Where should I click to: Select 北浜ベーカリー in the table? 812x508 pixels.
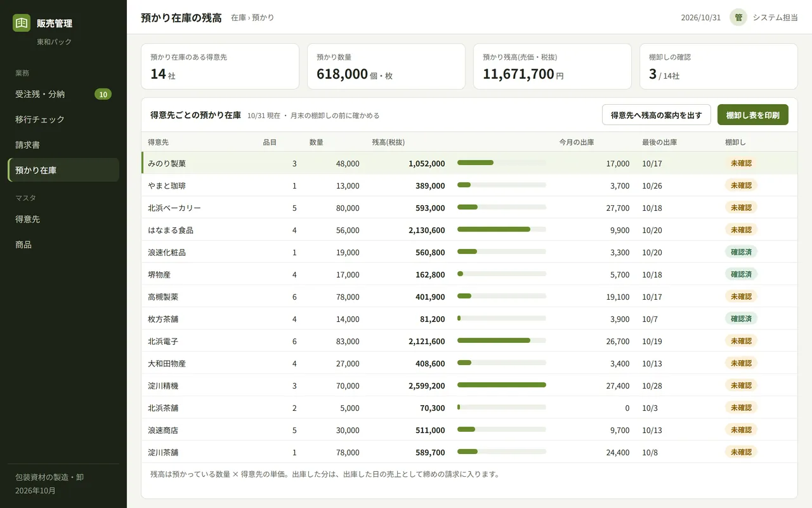pyautogui.click(x=174, y=208)
